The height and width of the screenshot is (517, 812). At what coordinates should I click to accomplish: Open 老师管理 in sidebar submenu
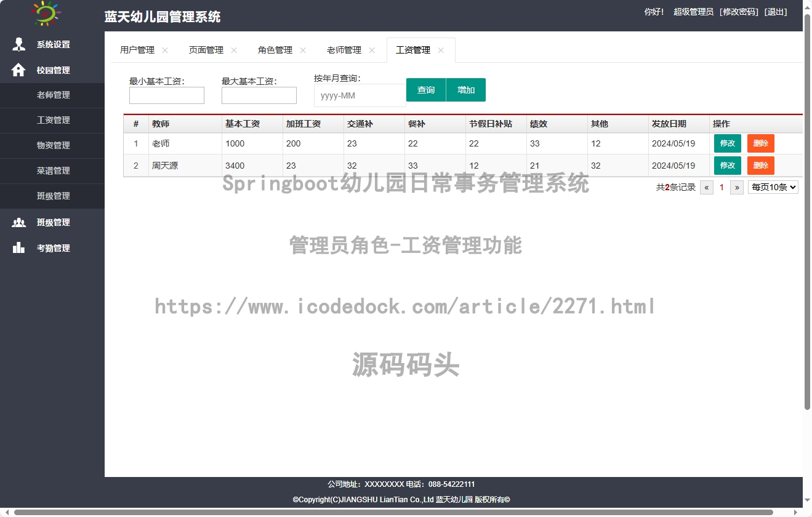click(53, 95)
